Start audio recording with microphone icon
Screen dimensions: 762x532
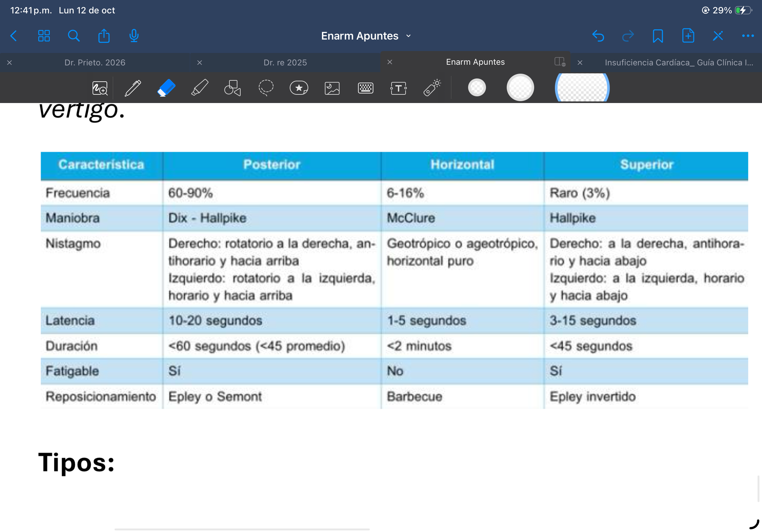[134, 36]
